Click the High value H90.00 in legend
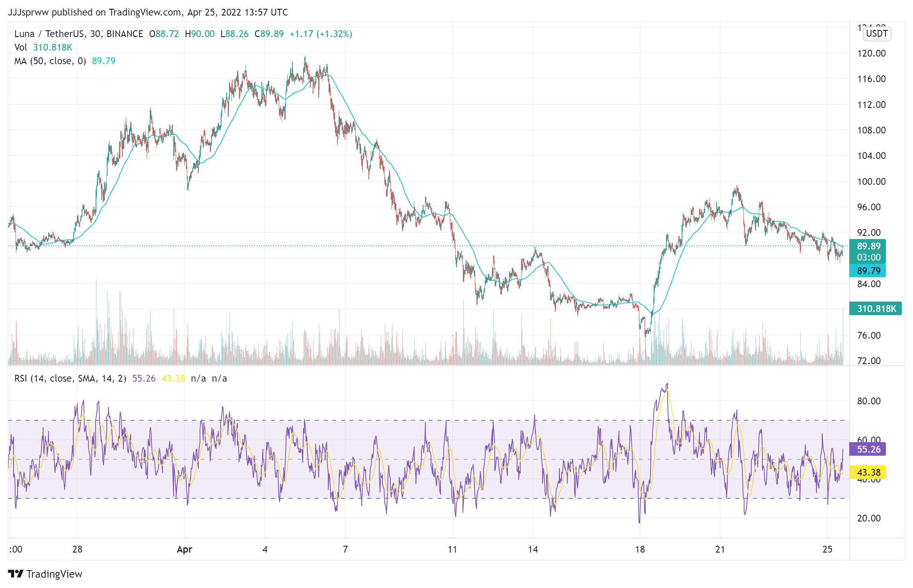Viewport: 913px width, 588px height. click(200, 34)
